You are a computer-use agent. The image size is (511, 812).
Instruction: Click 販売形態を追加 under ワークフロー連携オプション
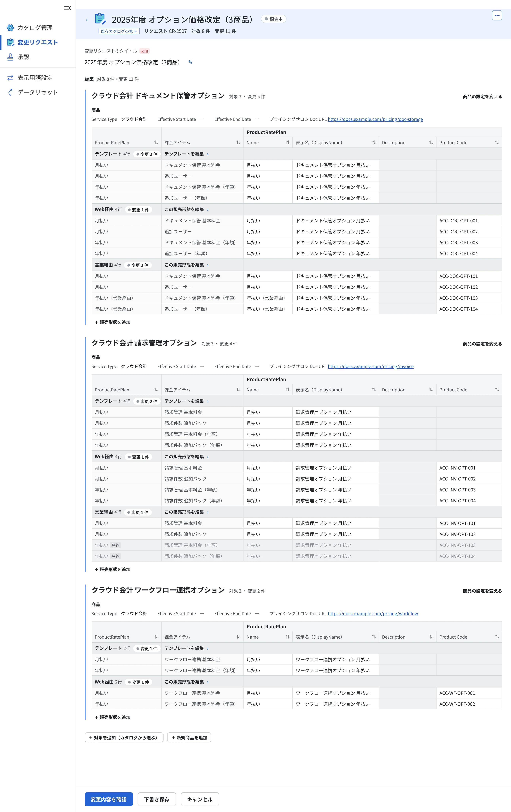(x=113, y=717)
